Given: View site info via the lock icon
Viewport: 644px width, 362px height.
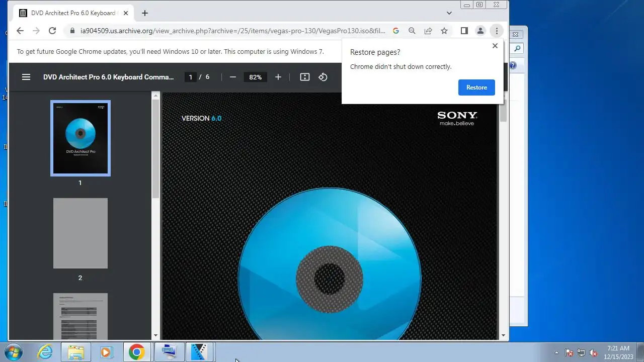Looking at the screenshot, I should 72,31.
